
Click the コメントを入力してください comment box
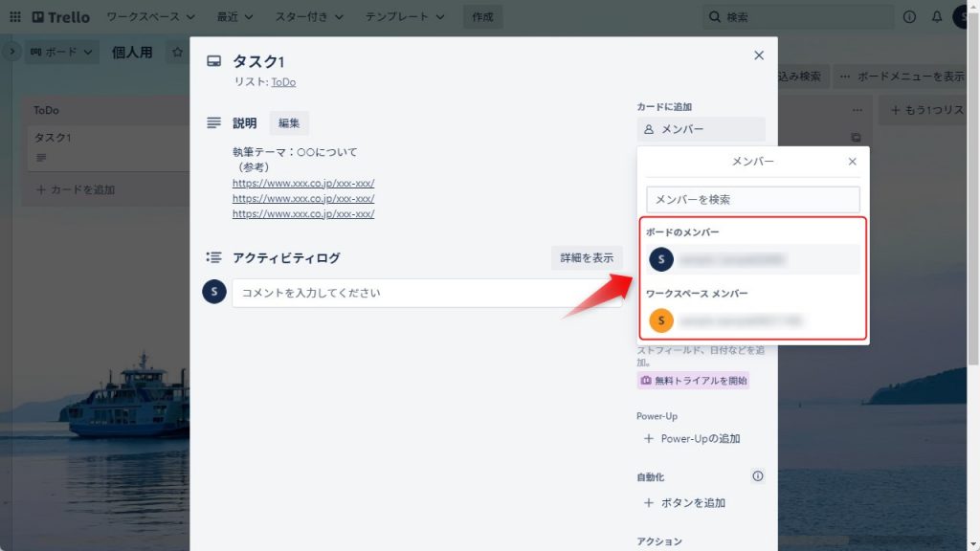427,293
